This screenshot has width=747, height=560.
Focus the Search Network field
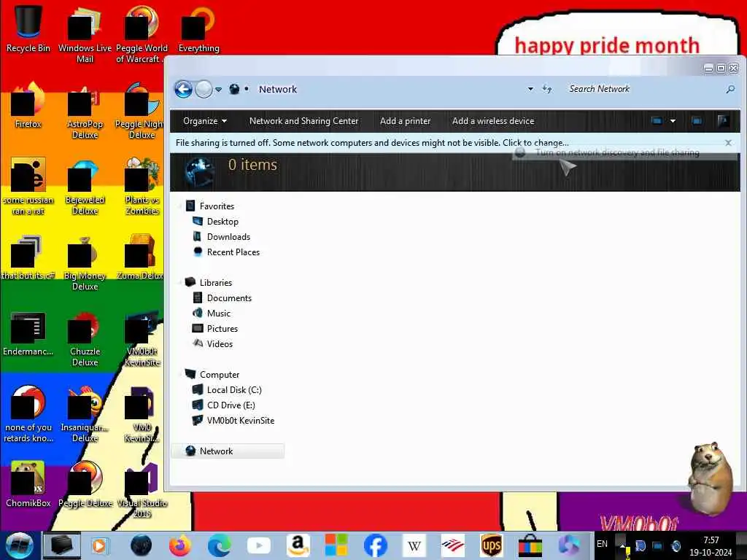[643, 89]
